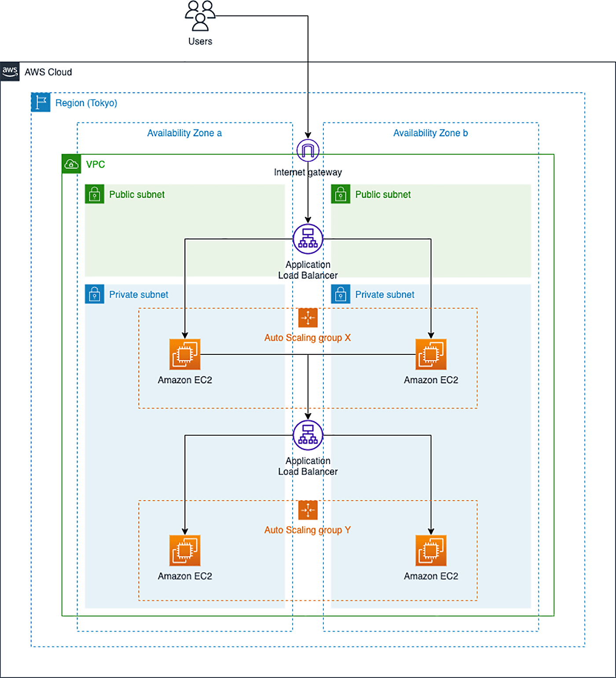Select Private subnet label in Zone b
Screen dimensions: 616x678
pos(385,295)
